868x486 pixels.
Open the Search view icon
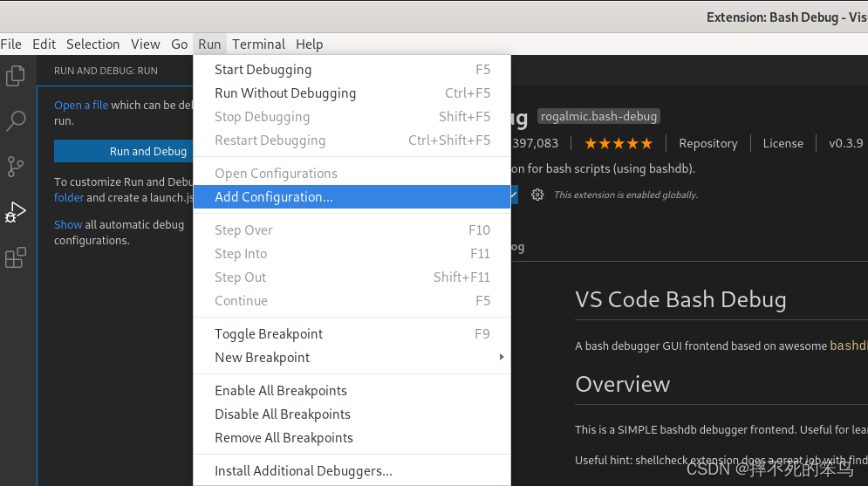[16, 120]
